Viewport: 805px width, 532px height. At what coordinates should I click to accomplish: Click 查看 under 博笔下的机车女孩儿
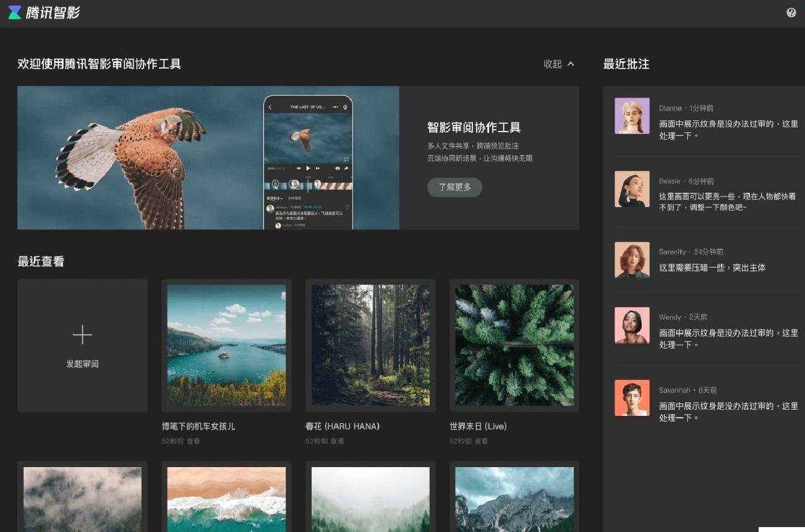pos(194,441)
